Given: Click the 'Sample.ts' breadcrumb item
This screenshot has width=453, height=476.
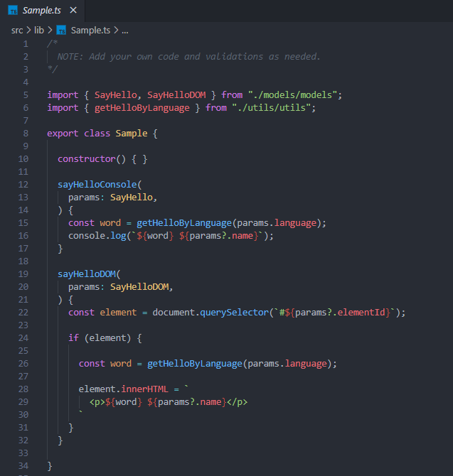Looking at the screenshot, I should (x=90, y=31).
